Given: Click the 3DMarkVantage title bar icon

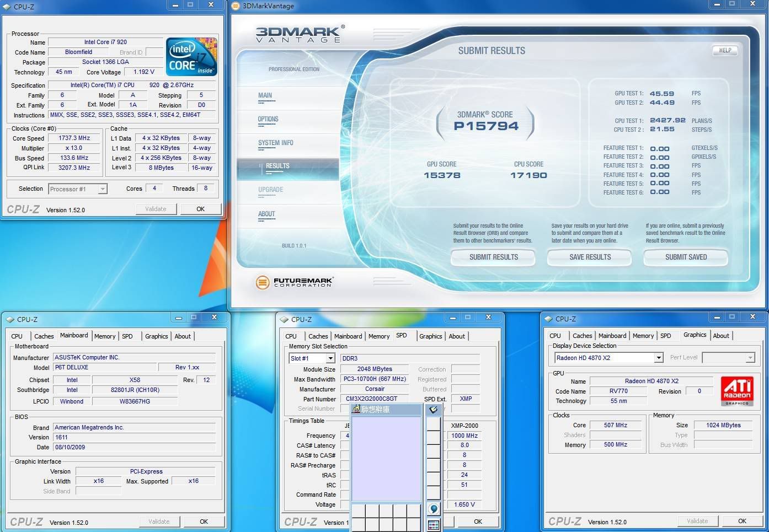Looking at the screenshot, I should tap(236, 6).
